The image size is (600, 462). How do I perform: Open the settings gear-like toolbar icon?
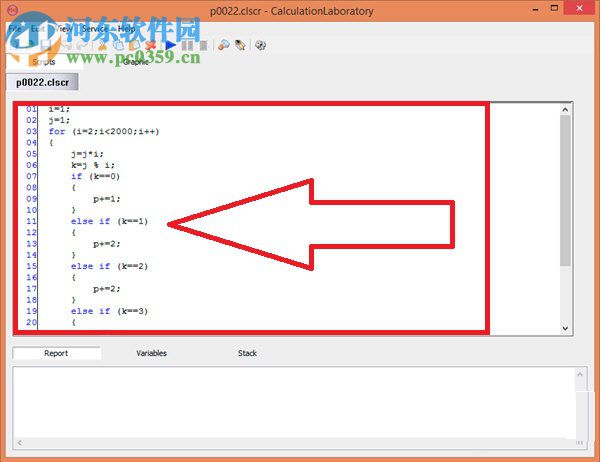pos(261,46)
